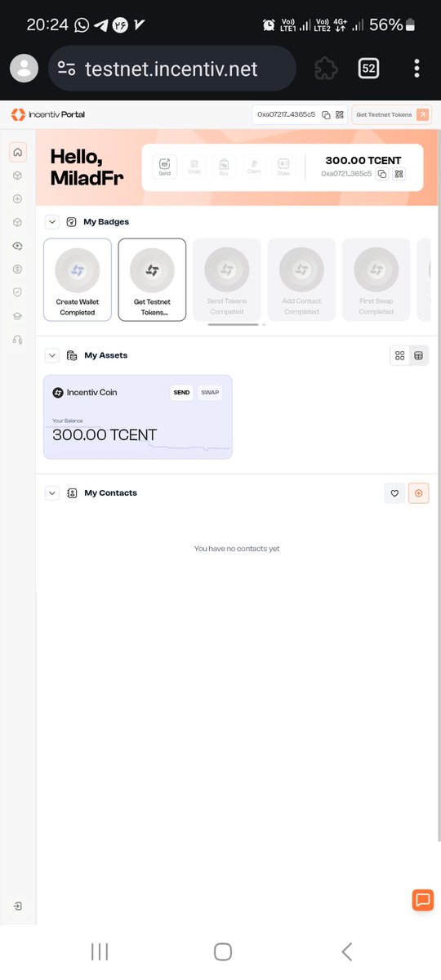The width and height of the screenshot is (441, 980).
Task: Collapse the My Assets section
Action: tap(52, 355)
